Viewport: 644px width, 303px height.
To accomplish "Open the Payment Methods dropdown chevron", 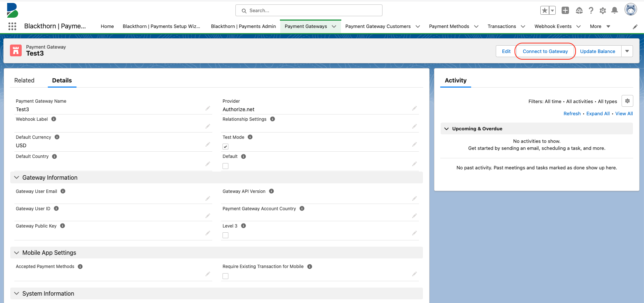I will (476, 27).
